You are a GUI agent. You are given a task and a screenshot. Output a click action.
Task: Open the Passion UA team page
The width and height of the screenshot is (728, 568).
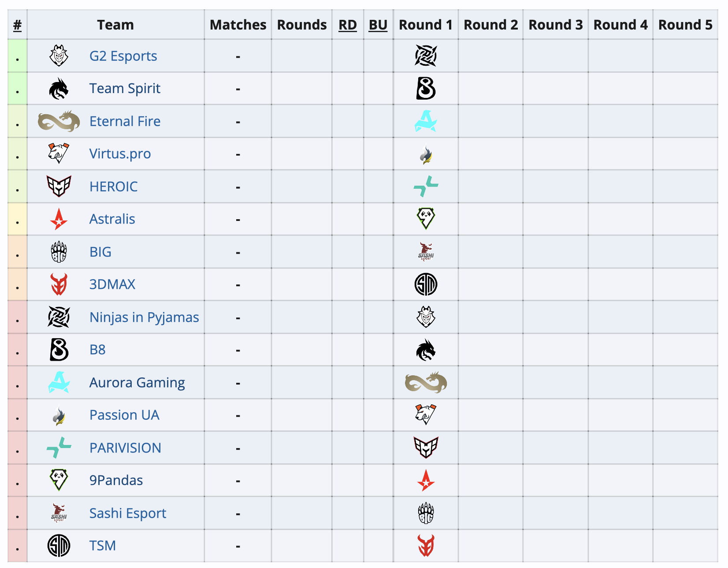(125, 415)
